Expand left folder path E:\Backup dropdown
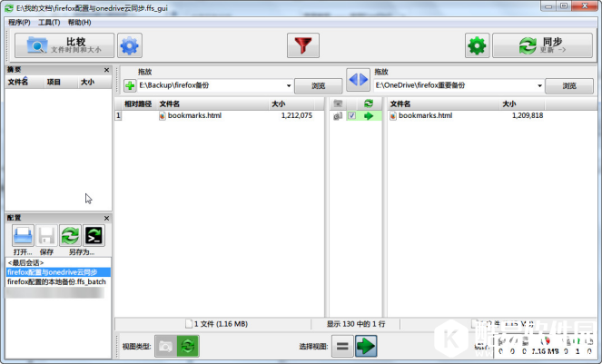This screenshot has height=364, width=602. tap(287, 86)
